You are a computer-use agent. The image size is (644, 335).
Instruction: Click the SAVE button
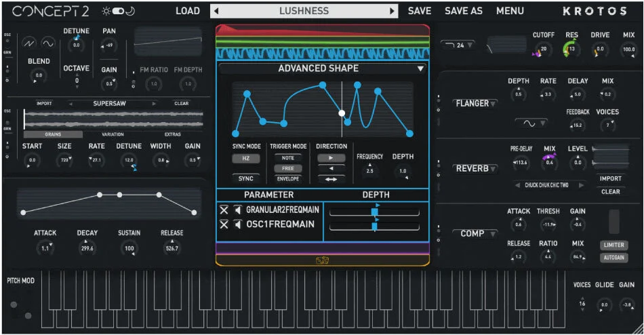point(420,11)
